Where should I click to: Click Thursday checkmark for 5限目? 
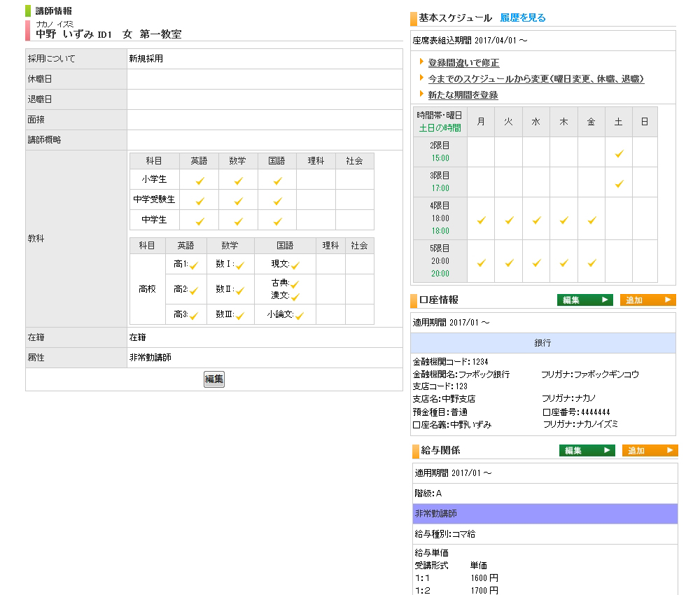[563, 263]
